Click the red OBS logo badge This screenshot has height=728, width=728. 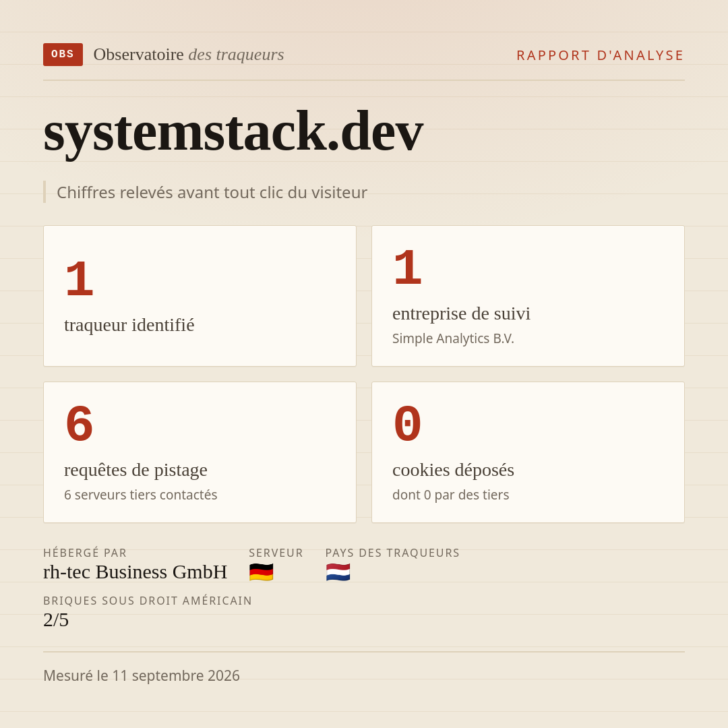(x=63, y=55)
